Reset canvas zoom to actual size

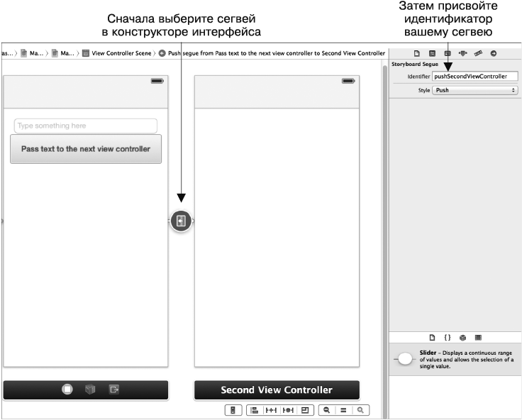pyautogui.click(x=344, y=410)
